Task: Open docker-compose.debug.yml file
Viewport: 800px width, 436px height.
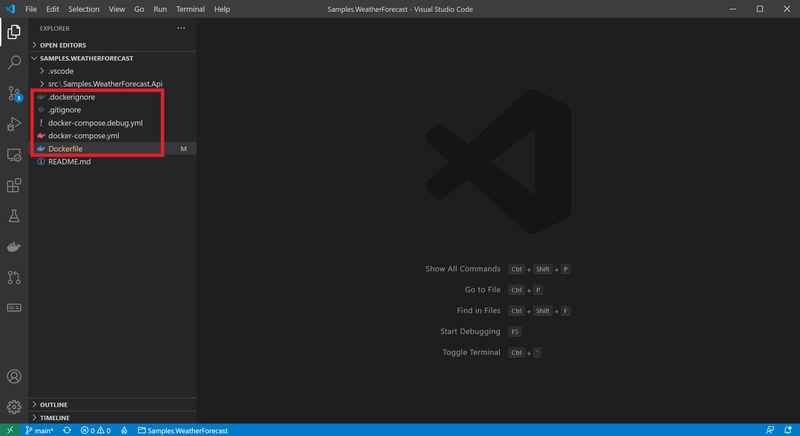Action: (x=112, y=123)
